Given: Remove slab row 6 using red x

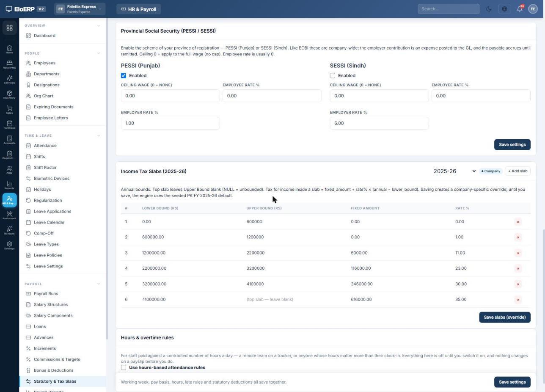Looking at the screenshot, I should 518,300.
